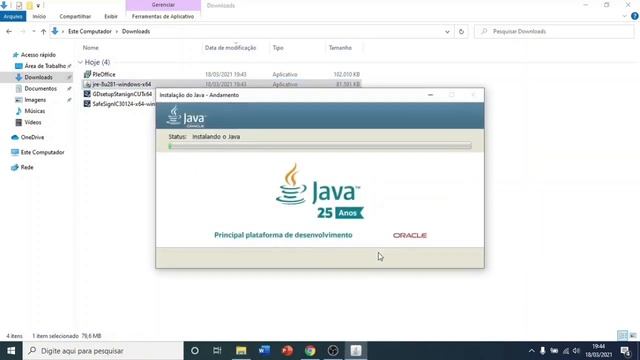Expand the address bar history dropdown
This screenshot has height=360, width=640.
point(447,31)
